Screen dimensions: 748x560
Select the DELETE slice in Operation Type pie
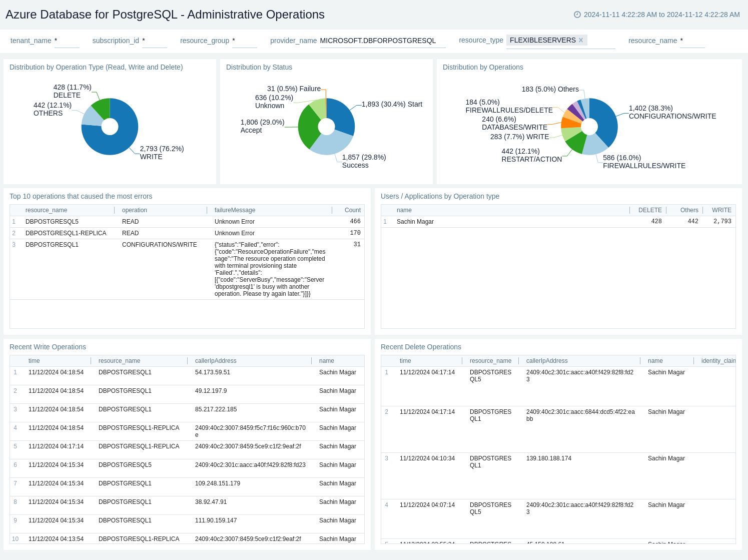[x=103, y=108]
